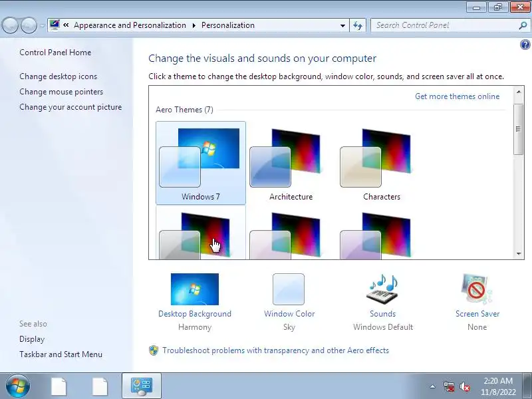Click the theme list scroll down arrow
Image resolution: width=532 pixels, height=399 pixels.
[x=519, y=253]
